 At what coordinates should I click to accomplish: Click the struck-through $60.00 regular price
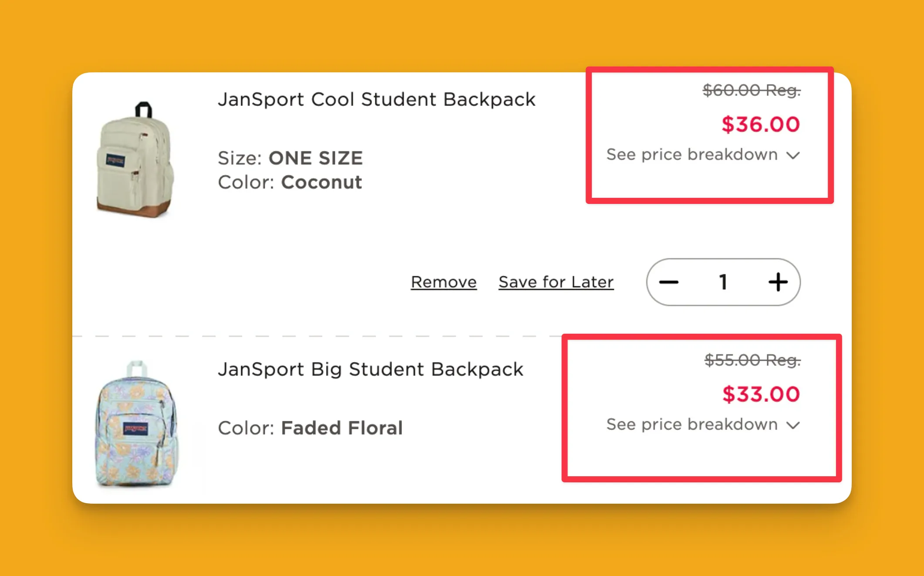pos(752,90)
